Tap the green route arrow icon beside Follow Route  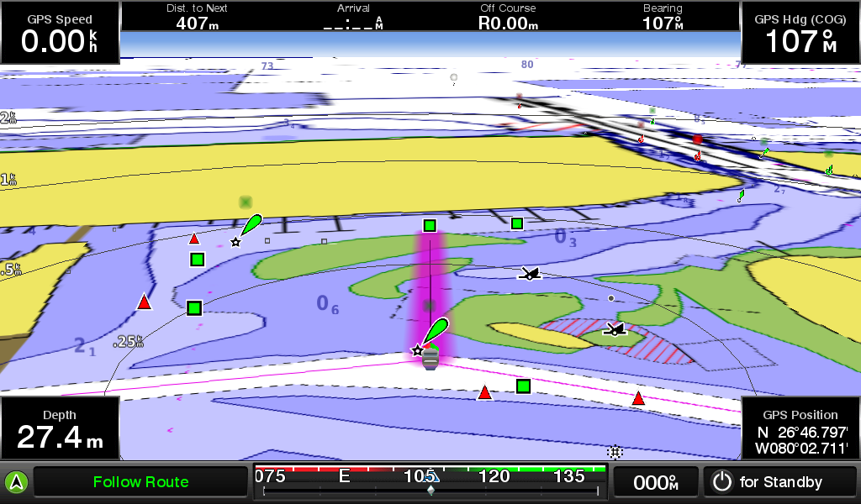click(x=16, y=482)
